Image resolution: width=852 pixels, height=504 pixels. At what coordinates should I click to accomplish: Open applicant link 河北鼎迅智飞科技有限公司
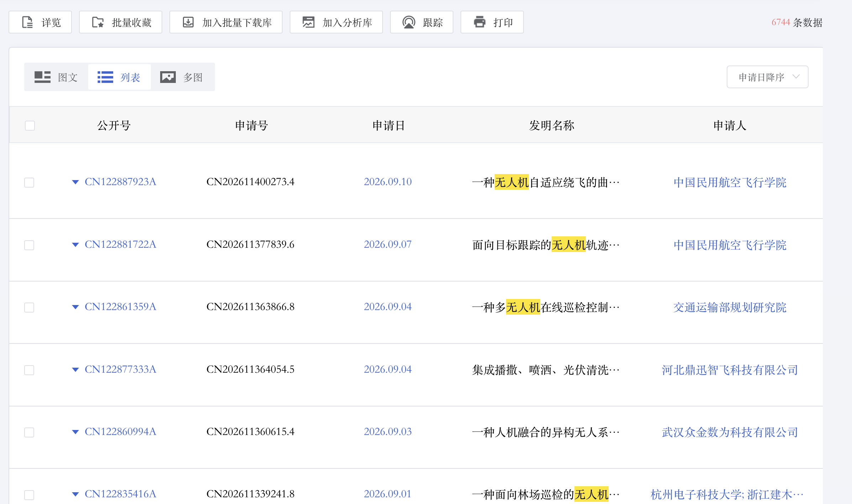point(730,370)
